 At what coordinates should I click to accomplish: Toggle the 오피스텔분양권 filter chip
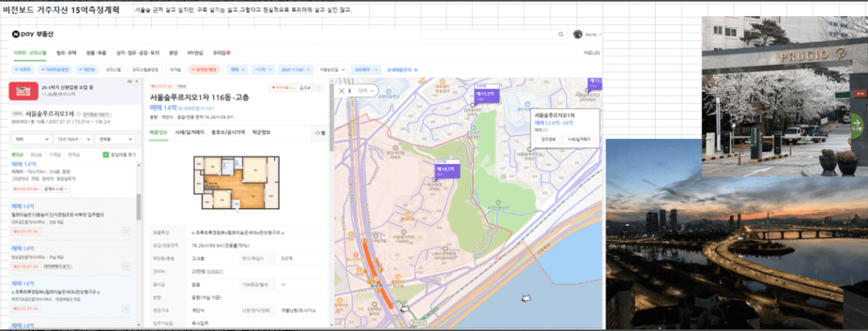coord(145,70)
